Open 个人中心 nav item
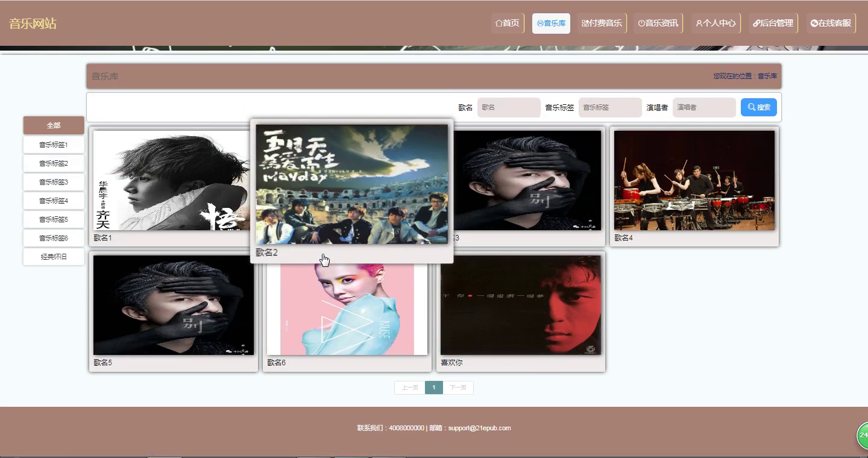The width and height of the screenshot is (868, 458). coord(716,24)
